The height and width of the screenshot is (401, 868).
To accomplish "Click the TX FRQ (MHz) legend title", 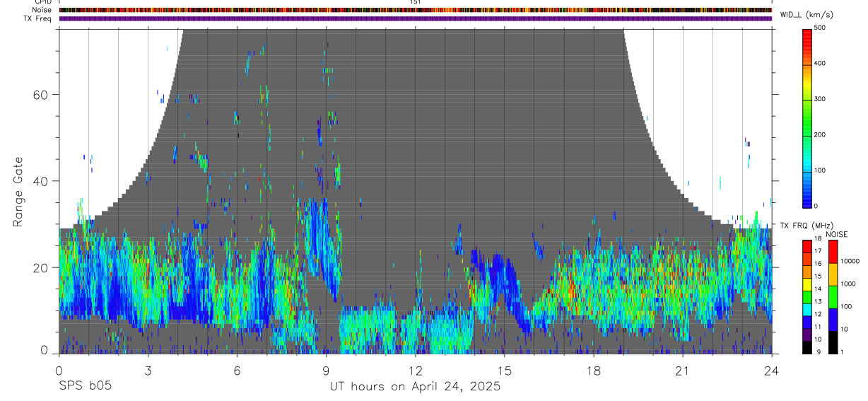I will [x=804, y=226].
